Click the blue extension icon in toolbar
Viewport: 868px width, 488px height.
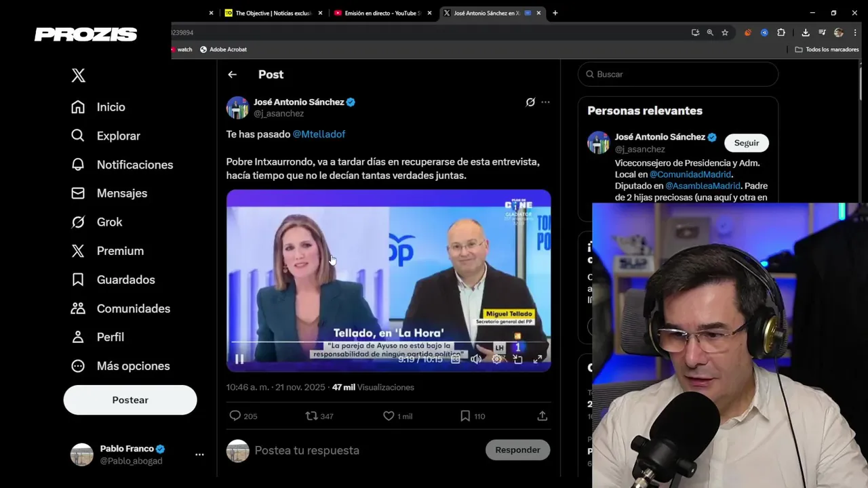pos(764,33)
